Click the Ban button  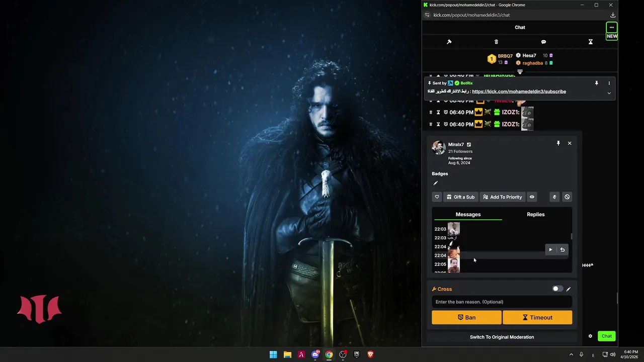pos(466,317)
